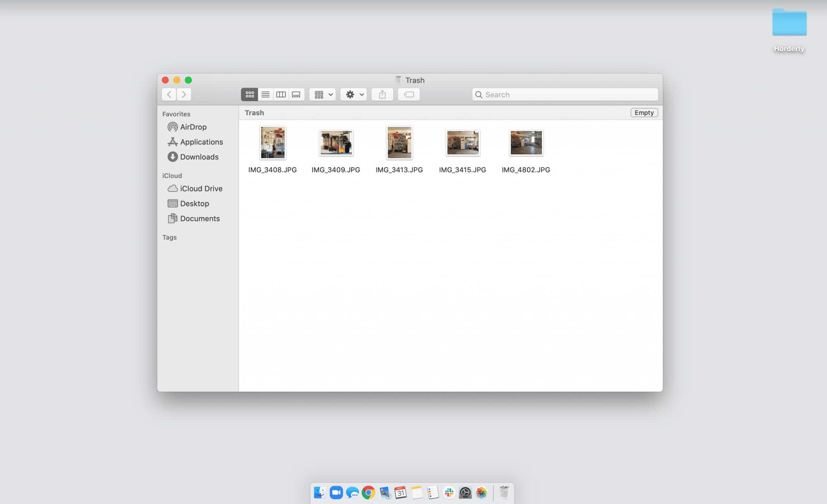Open the Share icon in the toolbar

[382, 94]
